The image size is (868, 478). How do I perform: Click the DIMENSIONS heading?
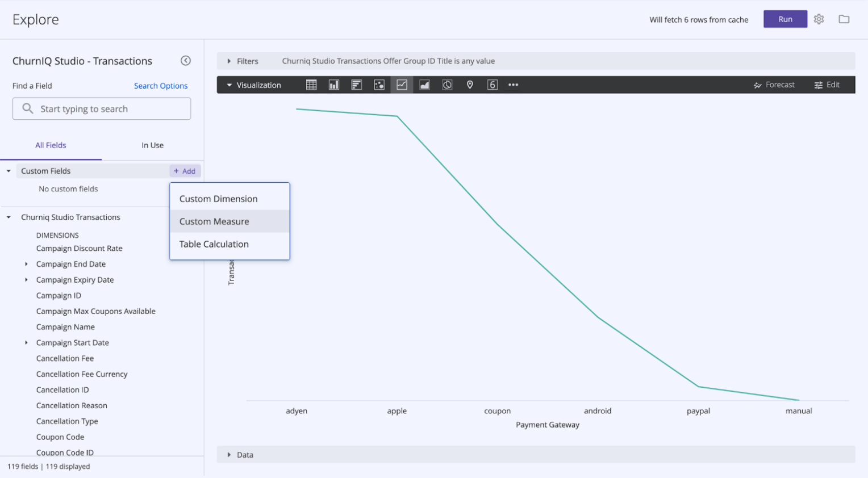57,235
